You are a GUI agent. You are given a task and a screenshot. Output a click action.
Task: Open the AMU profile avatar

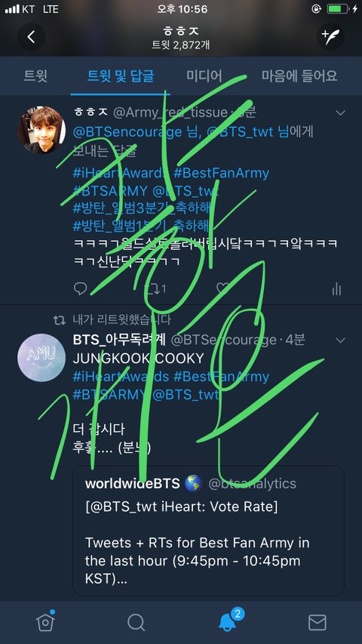tap(41, 358)
